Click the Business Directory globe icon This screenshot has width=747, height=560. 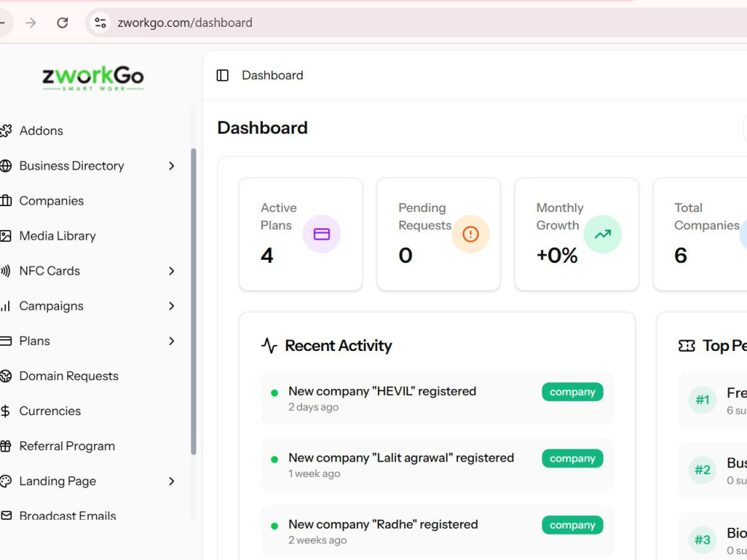tap(6, 166)
